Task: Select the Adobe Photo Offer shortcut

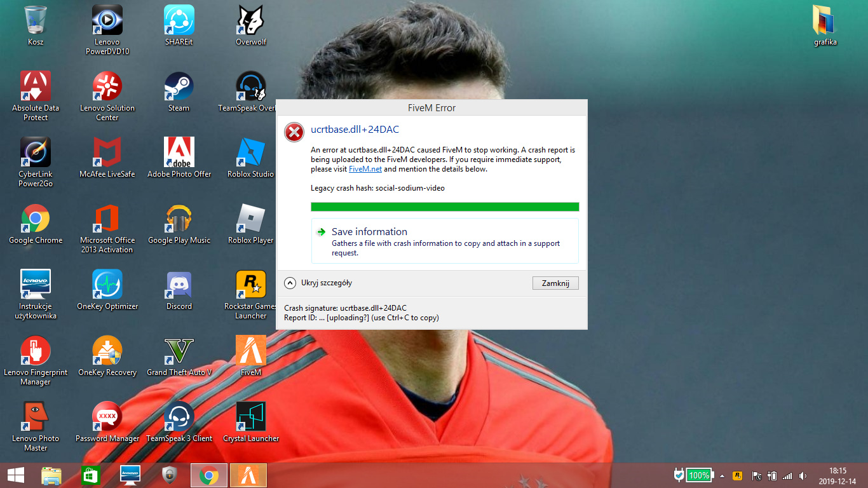Action: [x=179, y=158]
